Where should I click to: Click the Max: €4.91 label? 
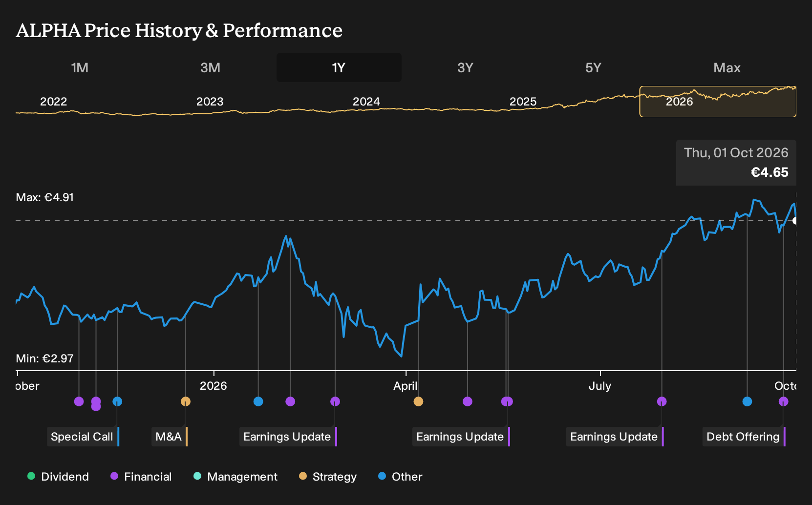pyautogui.click(x=45, y=197)
